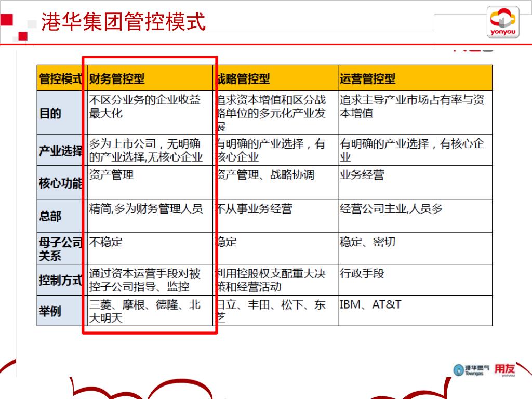The height and width of the screenshot is (399, 532).
Task: Click cell 稳定、密切
Action: point(415,249)
